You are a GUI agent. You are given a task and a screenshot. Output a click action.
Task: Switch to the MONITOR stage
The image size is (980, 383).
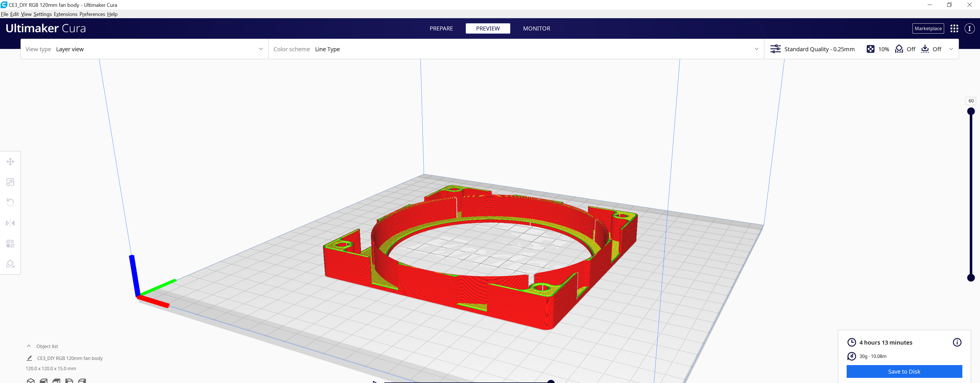click(536, 28)
